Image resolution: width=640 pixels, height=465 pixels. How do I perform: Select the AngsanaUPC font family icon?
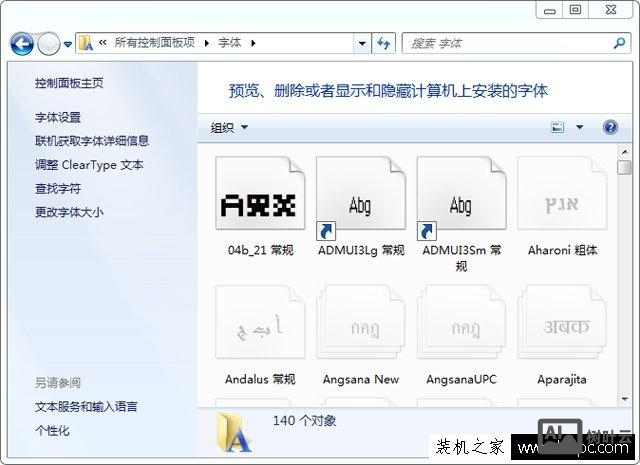(x=461, y=322)
